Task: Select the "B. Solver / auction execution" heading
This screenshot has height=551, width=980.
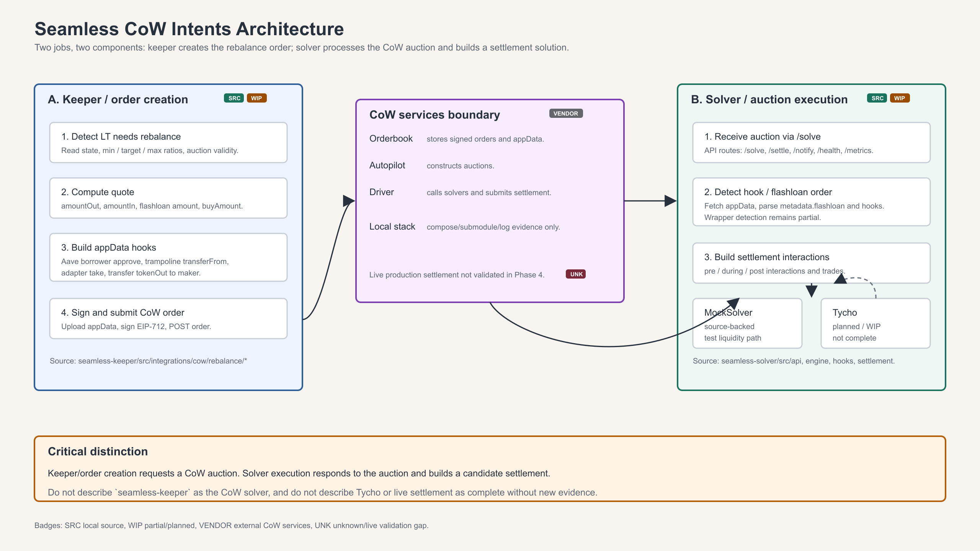Action: (769, 99)
